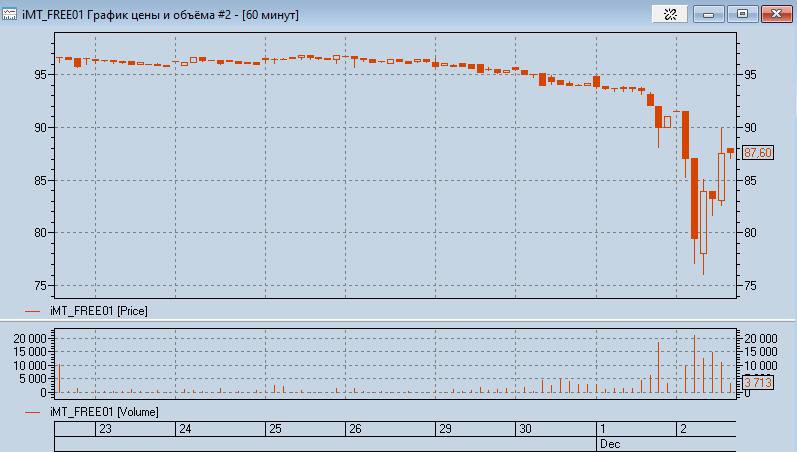Click the left-axis 85 price label
This screenshot has width=797, height=452.
pyautogui.click(x=41, y=180)
